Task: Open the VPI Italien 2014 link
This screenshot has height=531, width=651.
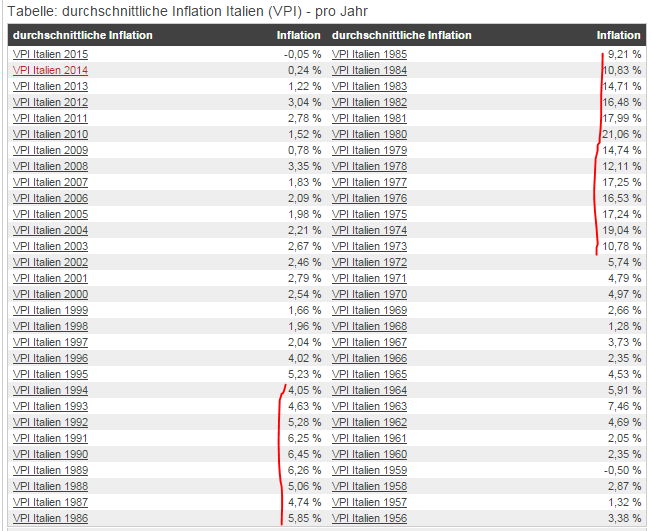Action: [x=50, y=71]
